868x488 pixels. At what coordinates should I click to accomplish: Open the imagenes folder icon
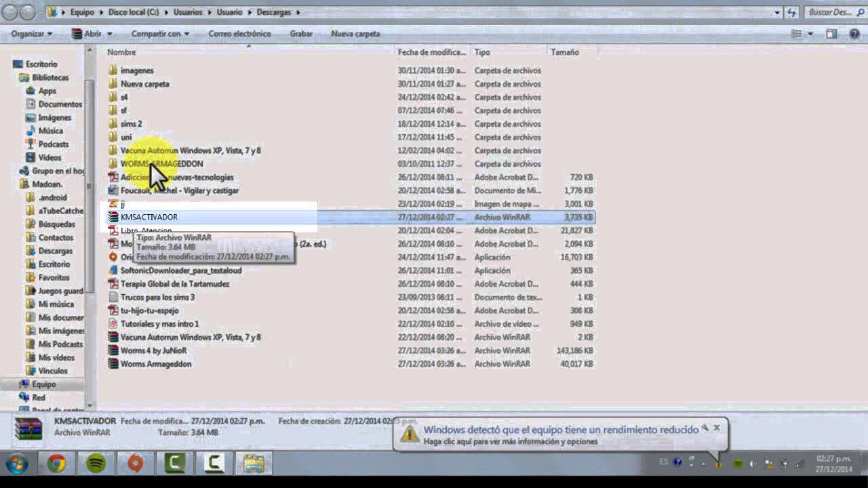(x=113, y=70)
